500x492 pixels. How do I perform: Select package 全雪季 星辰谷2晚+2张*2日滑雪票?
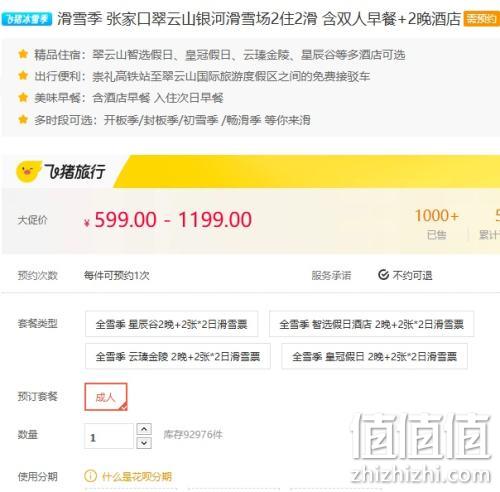pos(171,324)
